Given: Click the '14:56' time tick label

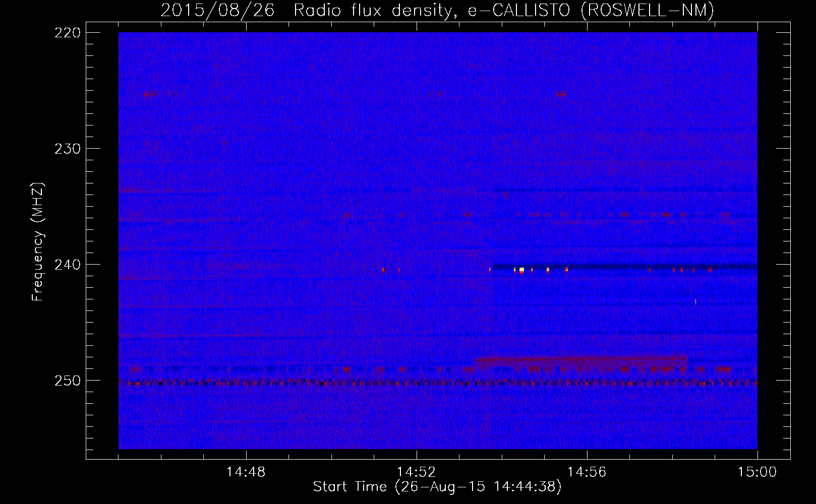Looking at the screenshot, I should 587,472.
